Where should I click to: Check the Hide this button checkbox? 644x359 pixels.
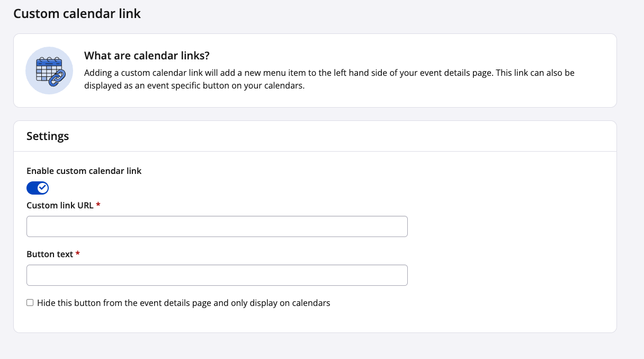tap(30, 303)
